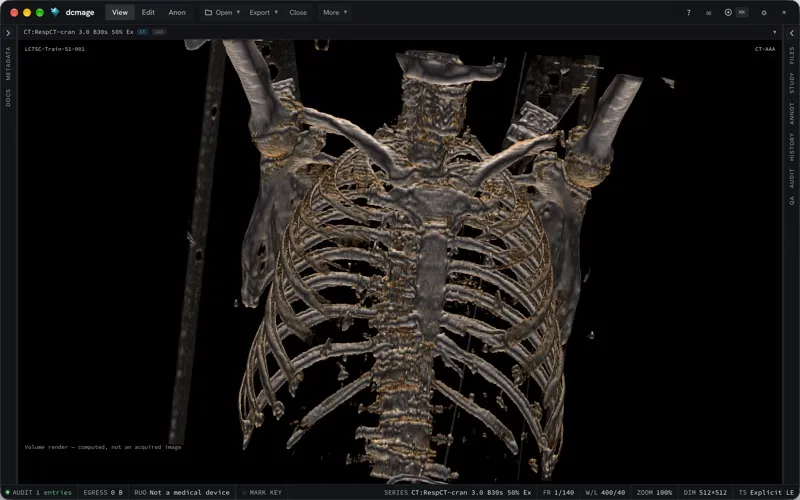The height and width of the screenshot is (500, 800).
Task: Click series title CT:RespCT-cran 3.0 B30s in the header
Action: click(x=78, y=32)
